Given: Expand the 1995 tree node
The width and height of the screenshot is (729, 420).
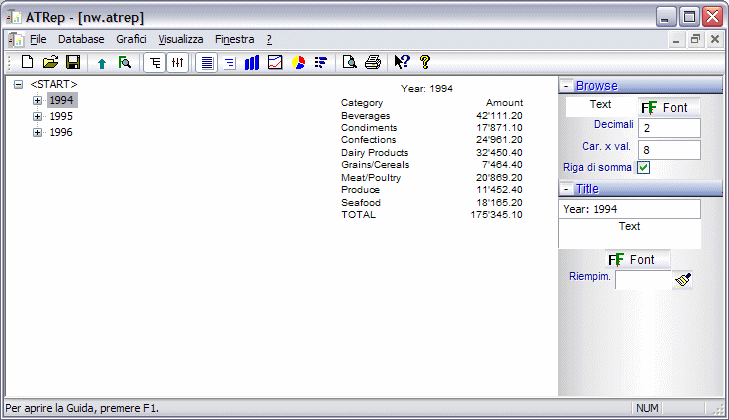Looking at the screenshot, I should click(38, 116).
